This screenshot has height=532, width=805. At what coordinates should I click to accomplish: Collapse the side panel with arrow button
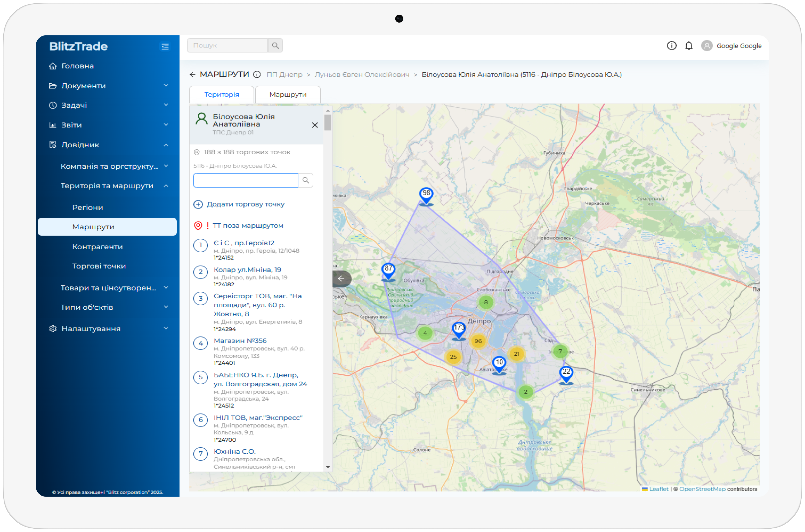point(341,278)
